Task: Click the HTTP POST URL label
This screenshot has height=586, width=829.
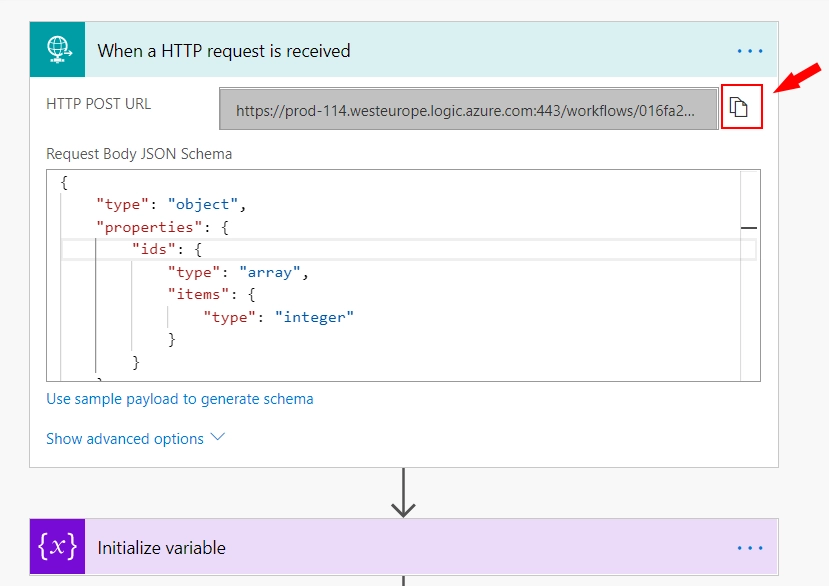Action: pos(98,104)
